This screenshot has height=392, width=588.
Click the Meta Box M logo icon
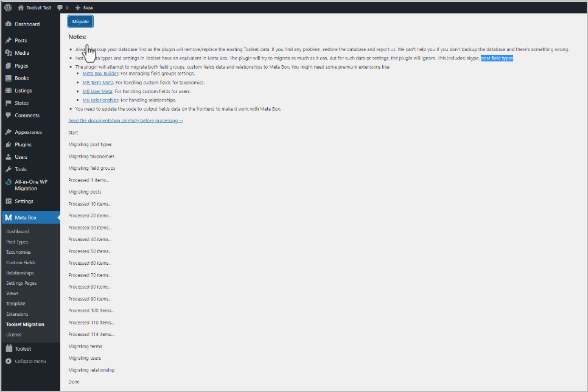(x=9, y=217)
